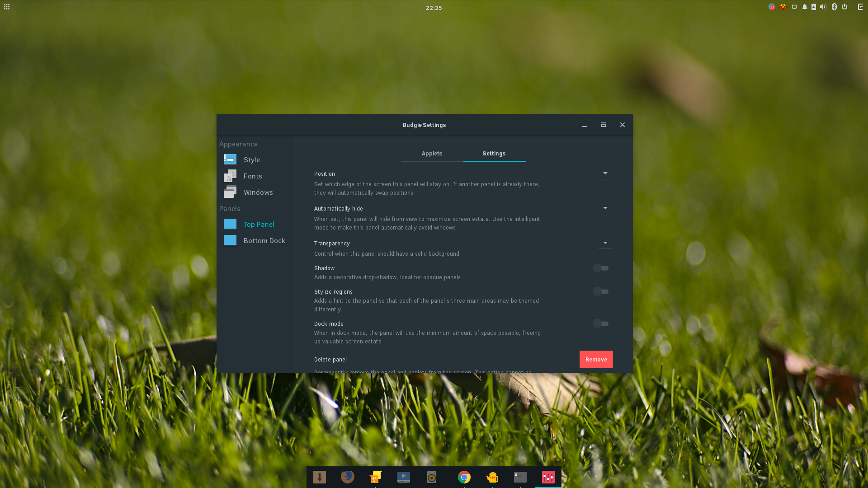Click the clock showing 22:35
Image resolution: width=868 pixels, height=488 pixels.
pyautogui.click(x=434, y=8)
